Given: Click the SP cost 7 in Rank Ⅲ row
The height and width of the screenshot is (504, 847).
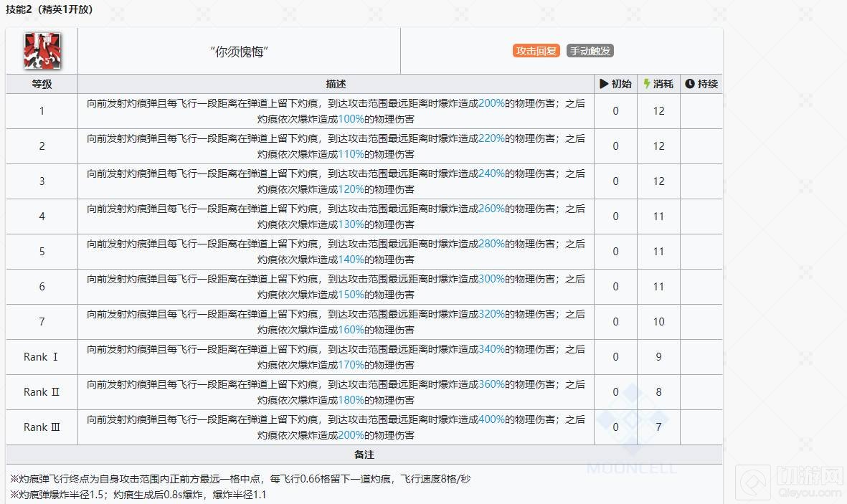Looking at the screenshot, I should pos(658,427).
